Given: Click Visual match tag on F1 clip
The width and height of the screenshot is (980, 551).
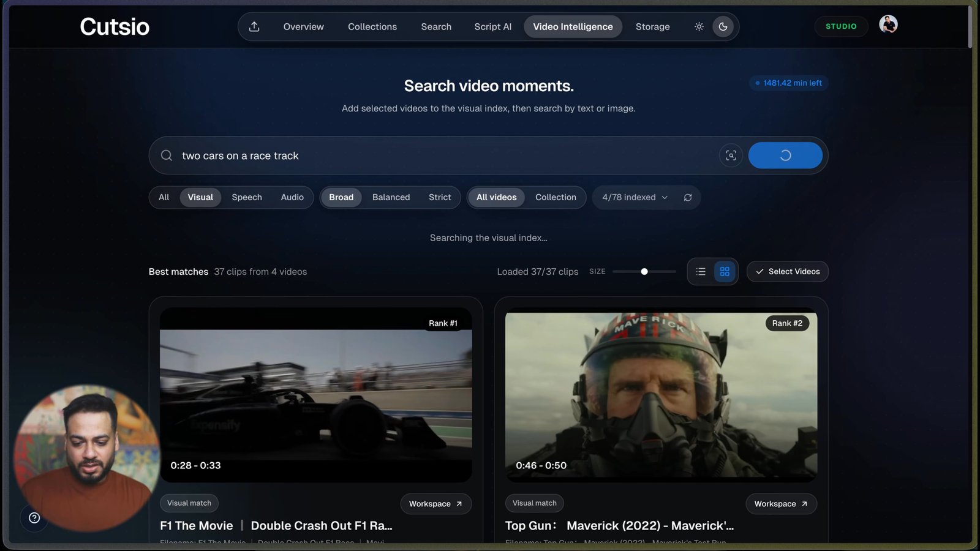Looking at the screenshot, I should [189, 503].
